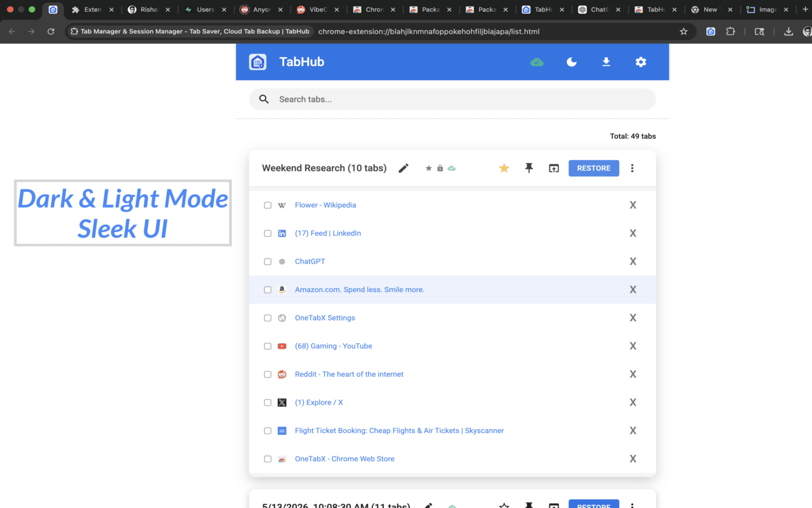Click the download icon in TabHub header
812x508 pixels.
pyautogui.click(x=606, y=62)
